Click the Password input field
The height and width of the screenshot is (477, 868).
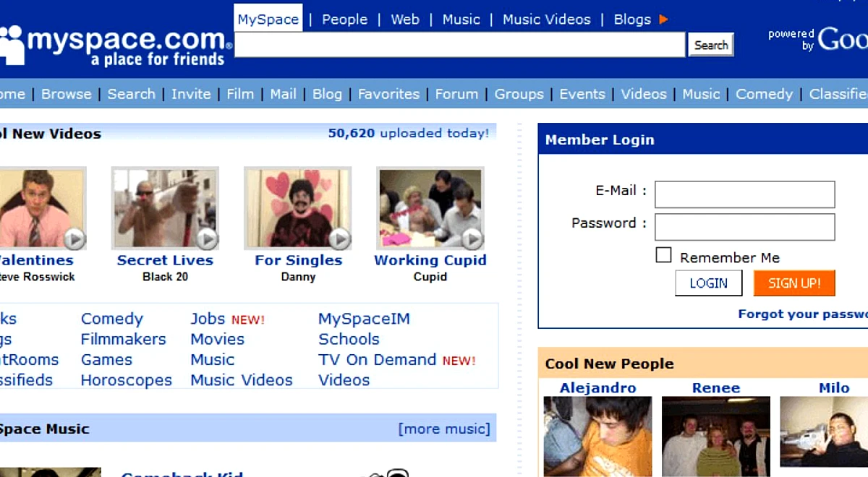744,227
